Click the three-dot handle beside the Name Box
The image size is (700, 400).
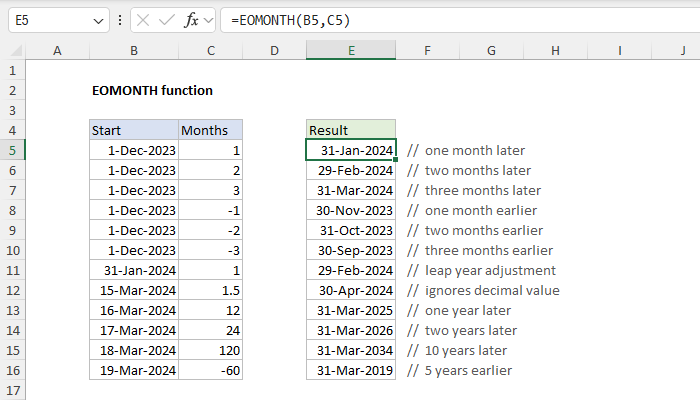click(120, 20)
